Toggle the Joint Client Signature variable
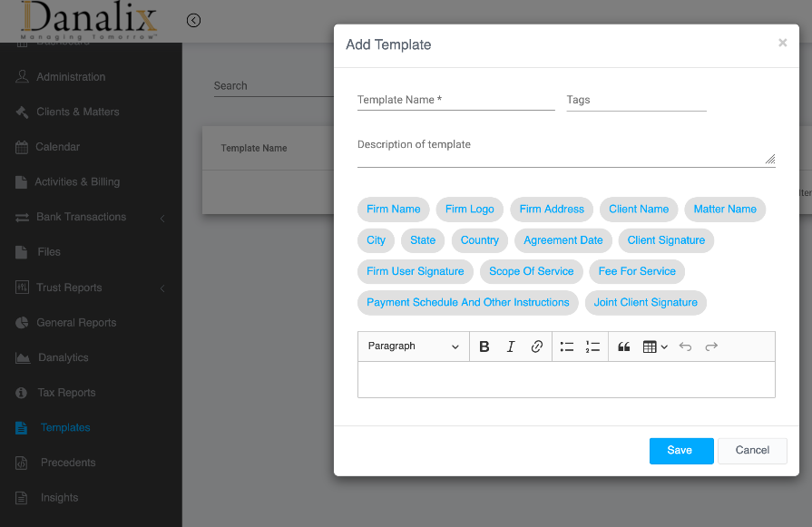 pos(646,302)
